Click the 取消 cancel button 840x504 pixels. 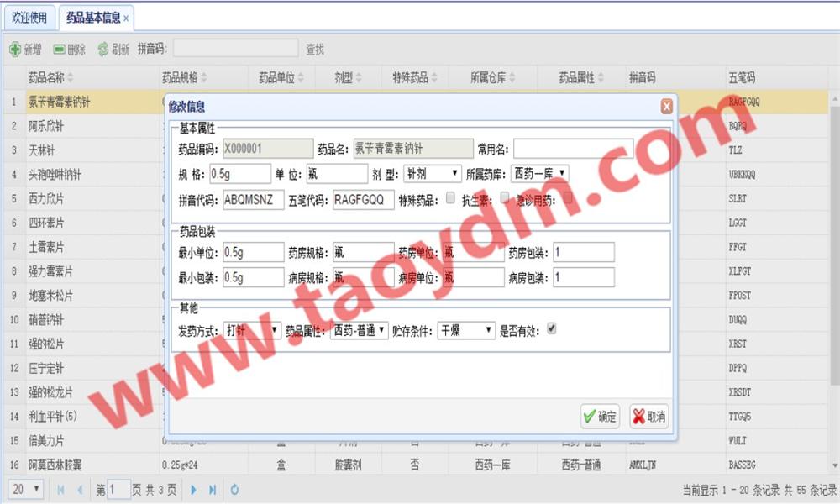[649, 416]
